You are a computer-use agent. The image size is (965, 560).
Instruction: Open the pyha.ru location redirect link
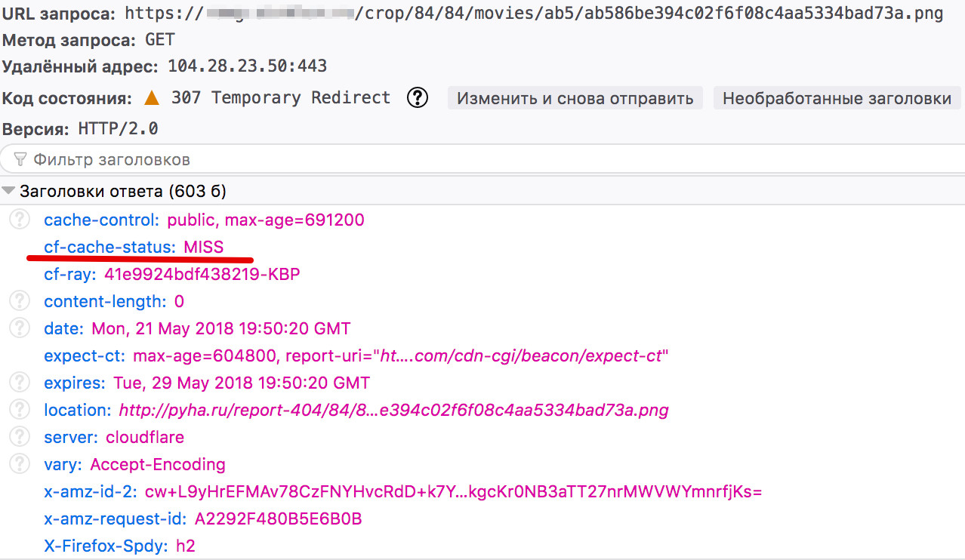pos(399,409)
